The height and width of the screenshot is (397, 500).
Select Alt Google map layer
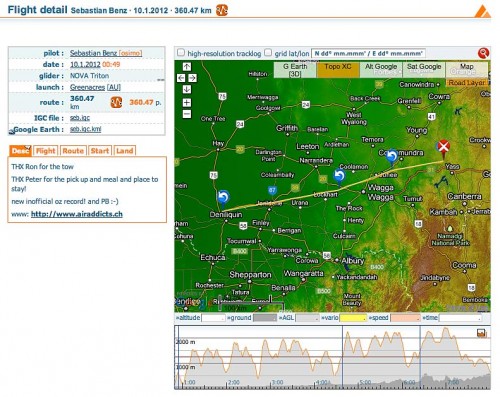coord(381,70)
